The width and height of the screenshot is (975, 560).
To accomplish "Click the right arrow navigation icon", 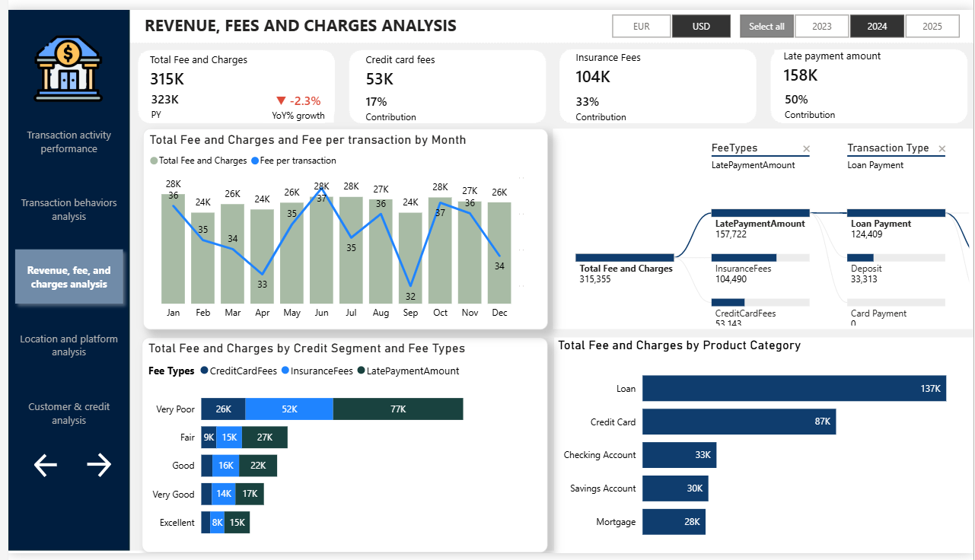I will pyautogui.click(x=99, y=465).
